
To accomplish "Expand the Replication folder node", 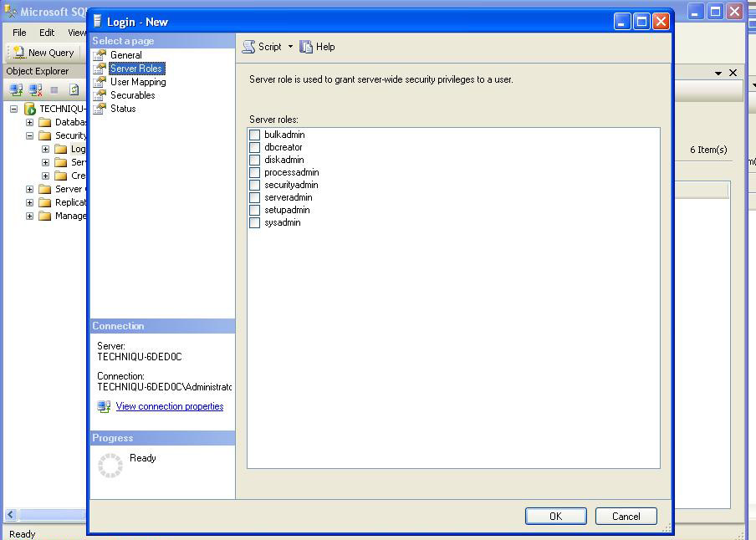I will point(30,202).
